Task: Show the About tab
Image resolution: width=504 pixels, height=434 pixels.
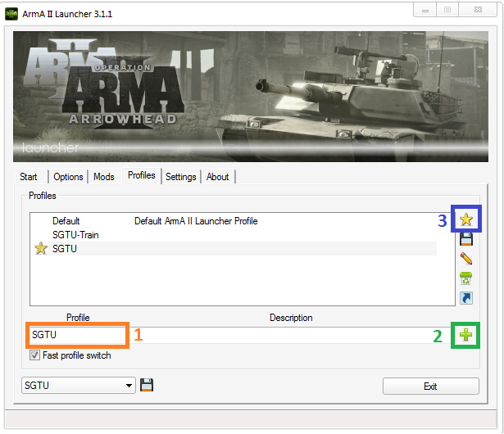Action: tap(218, 177)
